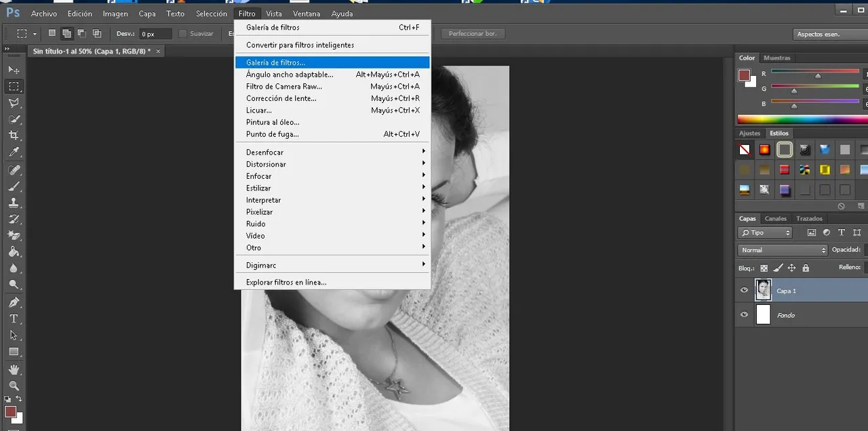Switch to the Canales tab
The width and height of the screenshot is (868, 431).
[x=776, y=218]
